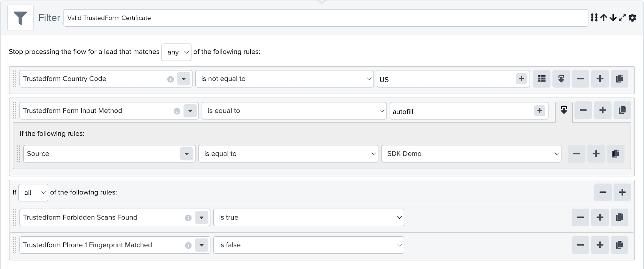This screenshot has width=644, height=269.
Task: Remove the Source equals SDK Demo rule
Action: pos(577,154)
